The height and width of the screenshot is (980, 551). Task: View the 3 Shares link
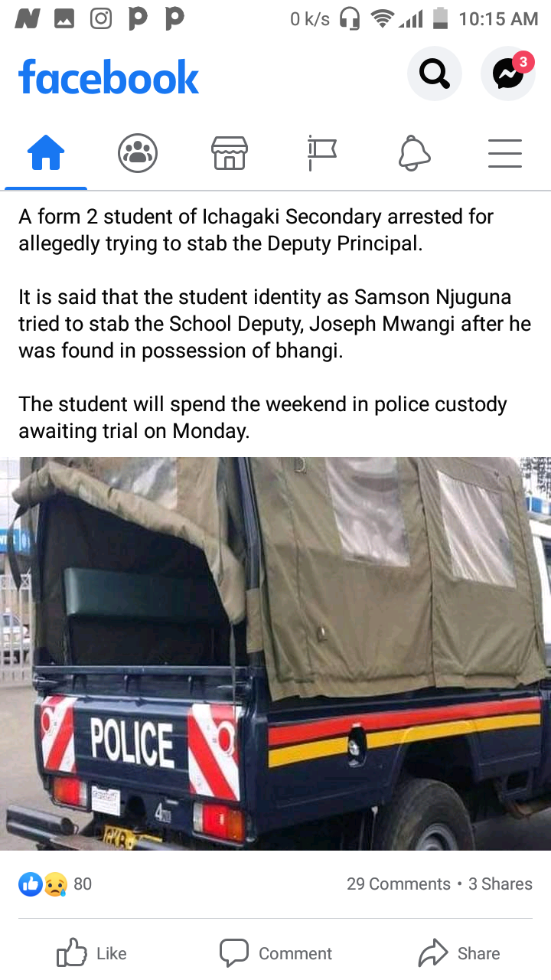500,884
